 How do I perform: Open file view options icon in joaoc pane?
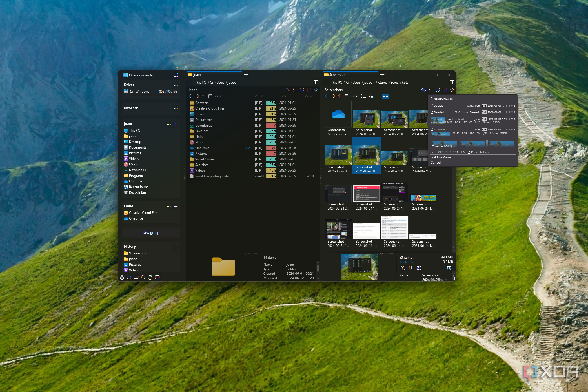click(295, 90)
